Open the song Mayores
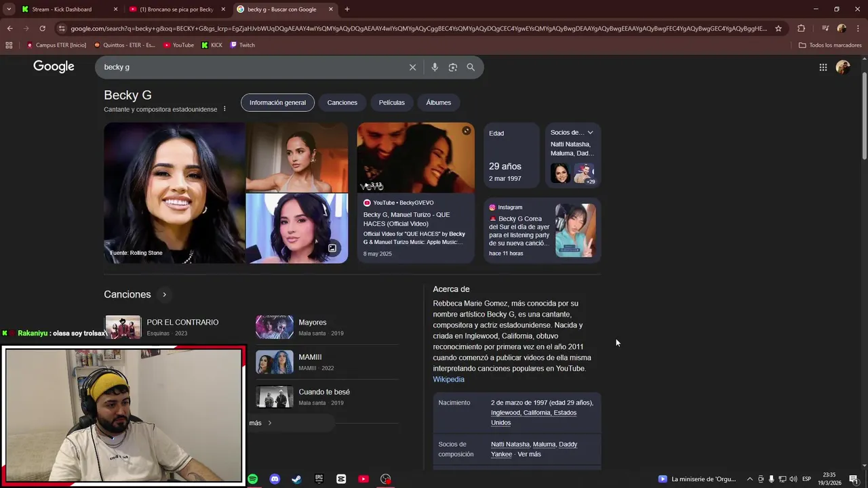Viewport: 868px width, 488px height. point(313,323)
